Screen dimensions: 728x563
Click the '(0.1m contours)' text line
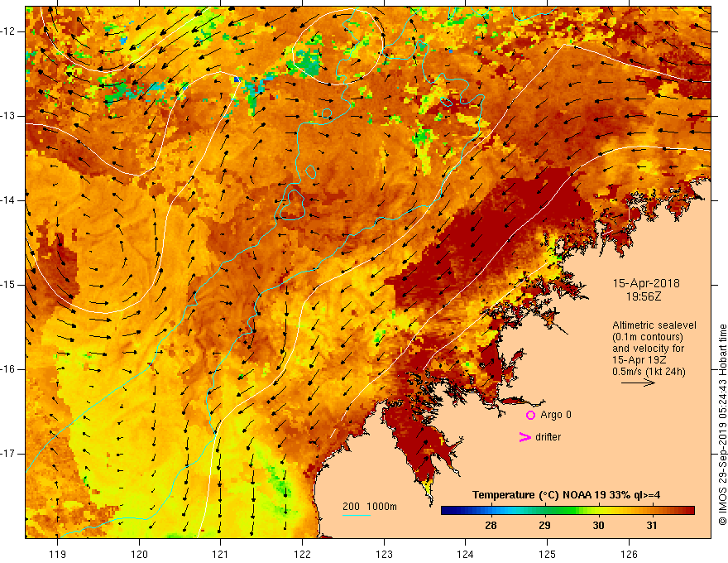click(x=648, y=337)
